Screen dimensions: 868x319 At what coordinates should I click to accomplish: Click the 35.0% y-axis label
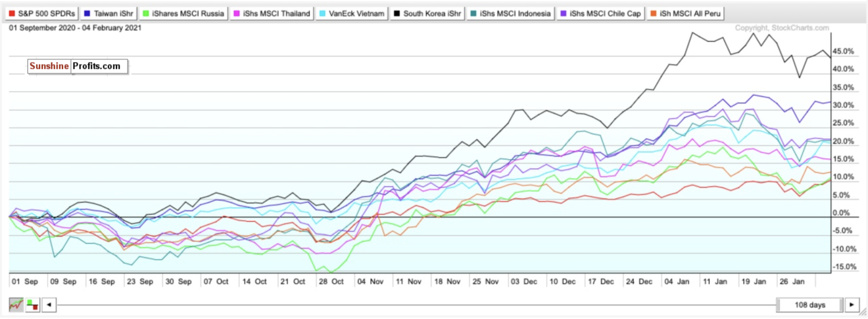[x=843, y=87]
